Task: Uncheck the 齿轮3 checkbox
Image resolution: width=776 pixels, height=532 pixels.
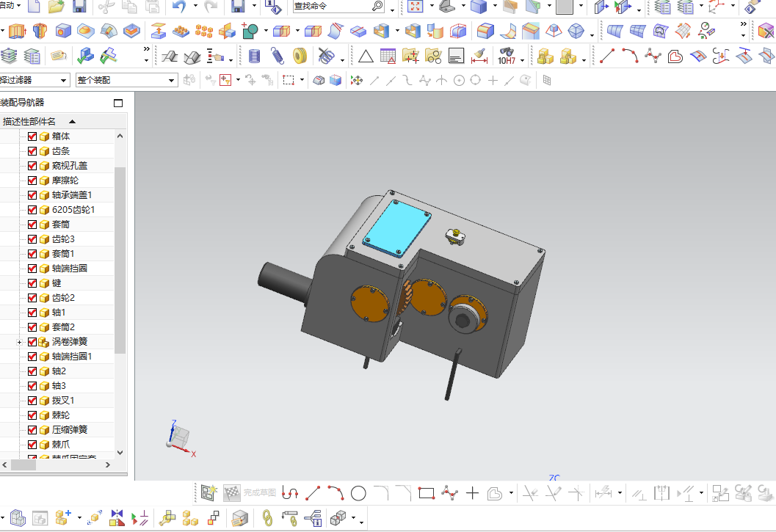Action: [32, 239]
